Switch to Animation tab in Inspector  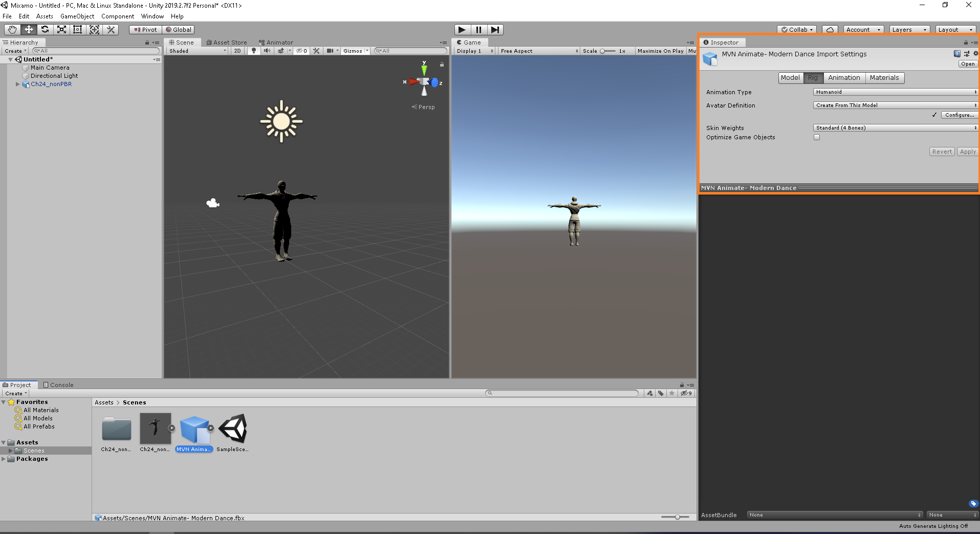844,78
